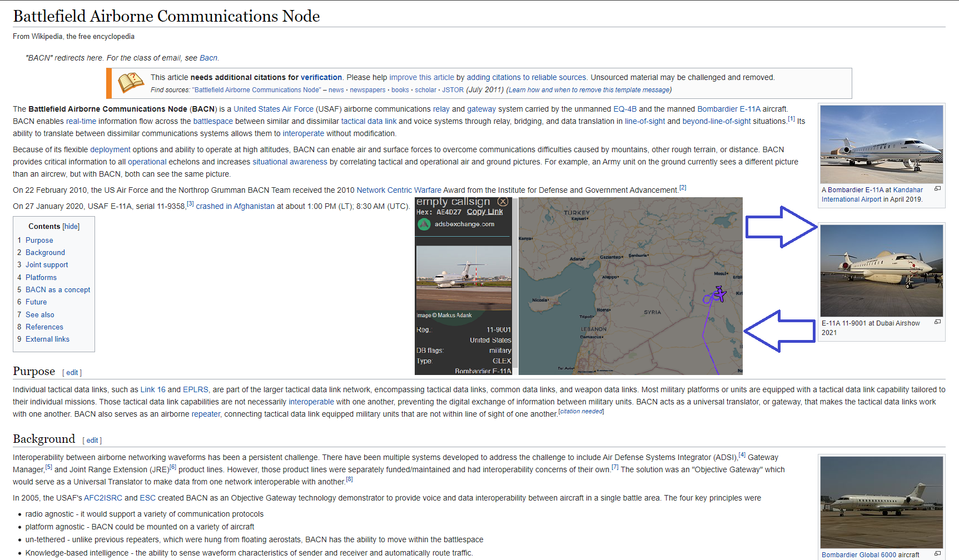
Task: Click improve this article link
Action: (x=421, y=78)
